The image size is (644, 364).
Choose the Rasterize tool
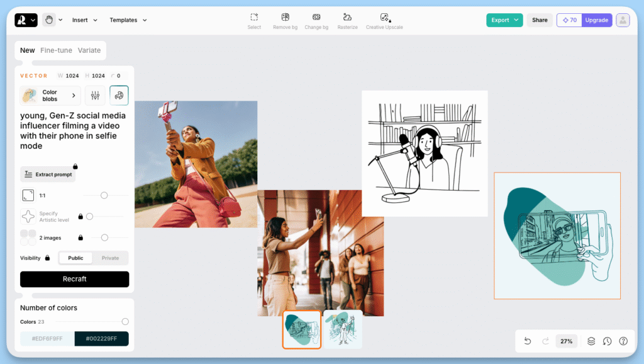click(347, 21)
